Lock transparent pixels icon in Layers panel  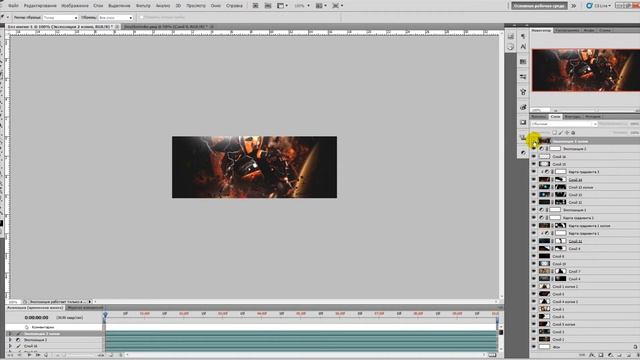click(x=554, y=133)
